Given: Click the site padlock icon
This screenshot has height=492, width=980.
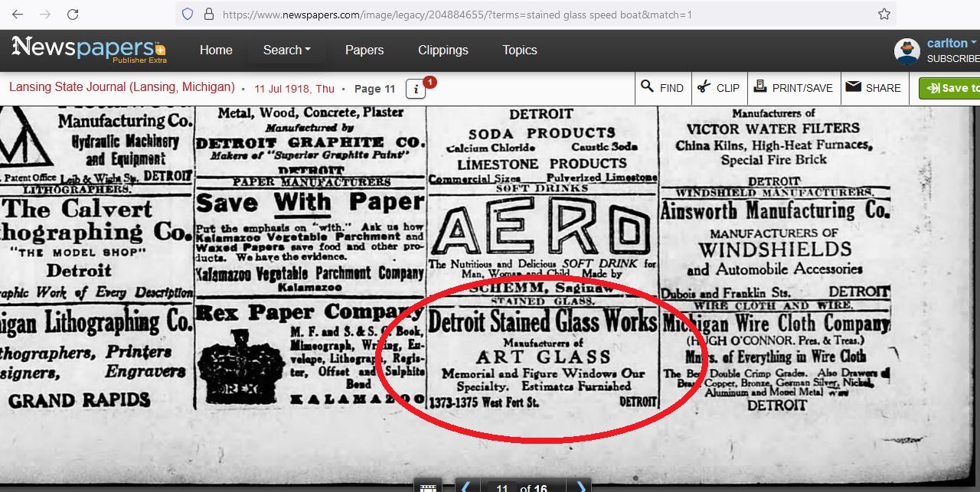Looking at the screenshot, I should (208, 15).
